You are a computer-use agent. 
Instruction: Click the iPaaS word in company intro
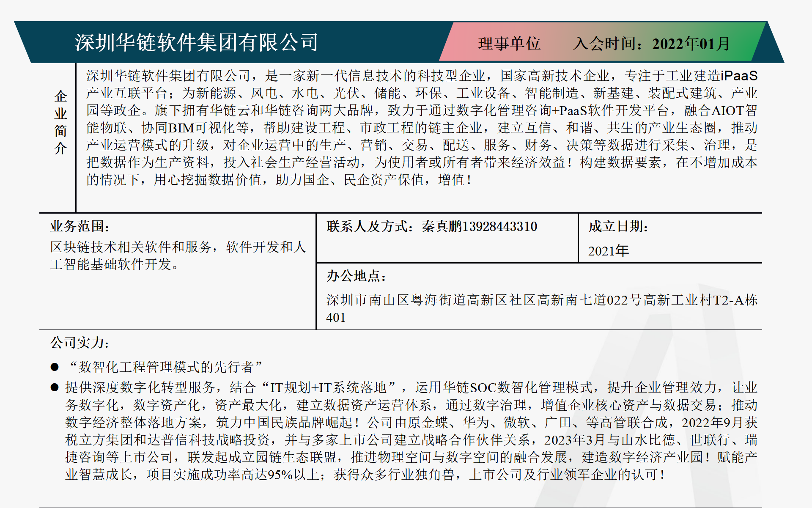click(739, 76)
